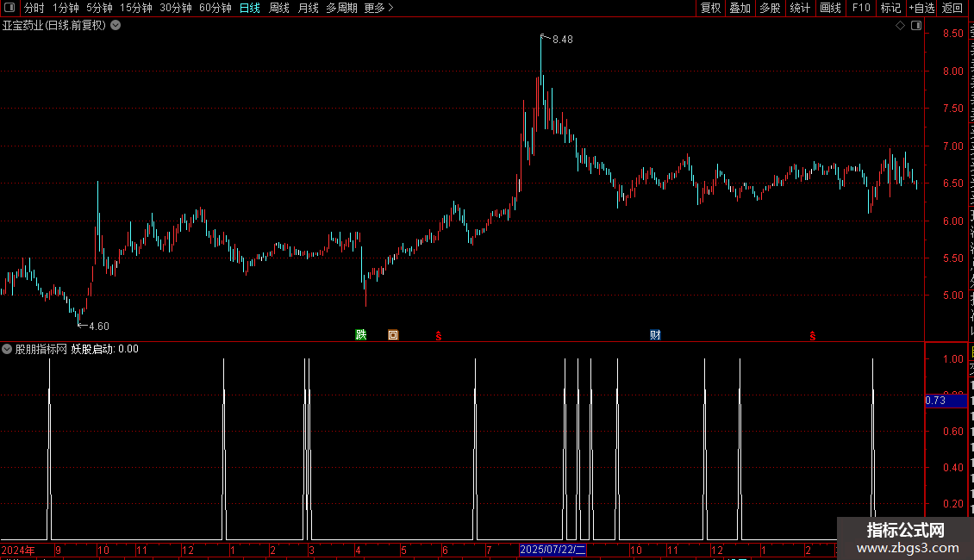Switch to 月线 monthly chart
974x560 pixels.
pyautogui.click(x=308, y=8)
